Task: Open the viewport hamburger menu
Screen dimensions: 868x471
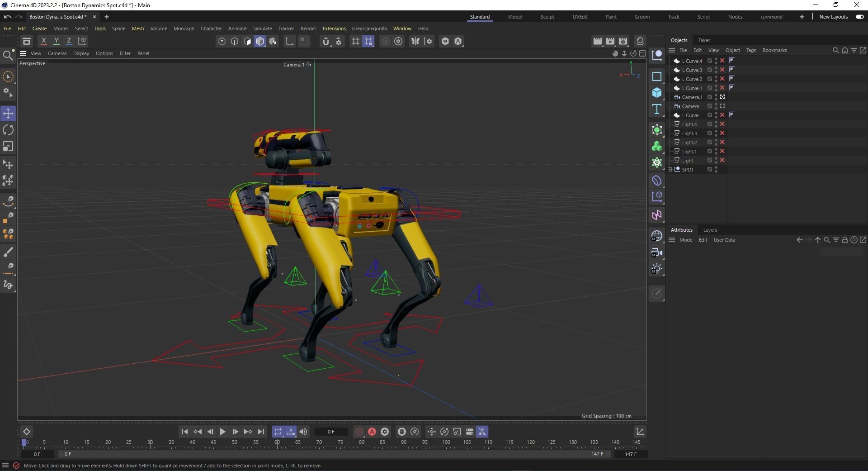Action: (23, 53)
